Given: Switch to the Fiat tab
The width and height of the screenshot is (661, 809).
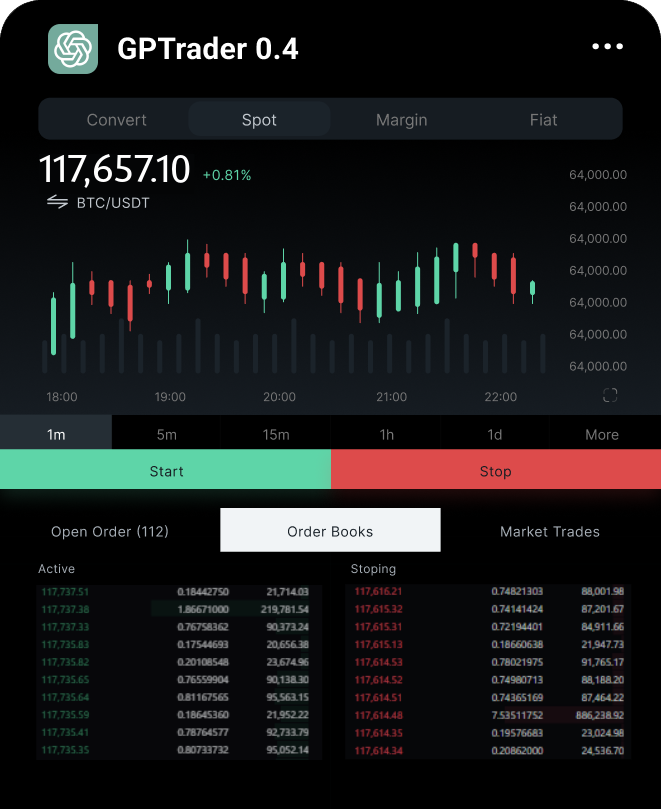Looking at the screenshot, I should point(543,120).
